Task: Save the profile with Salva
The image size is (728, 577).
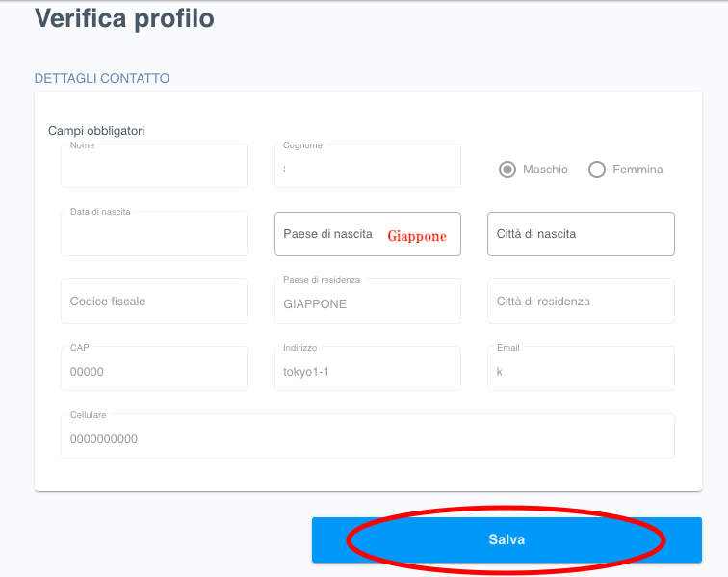Action: pos(507,539)
